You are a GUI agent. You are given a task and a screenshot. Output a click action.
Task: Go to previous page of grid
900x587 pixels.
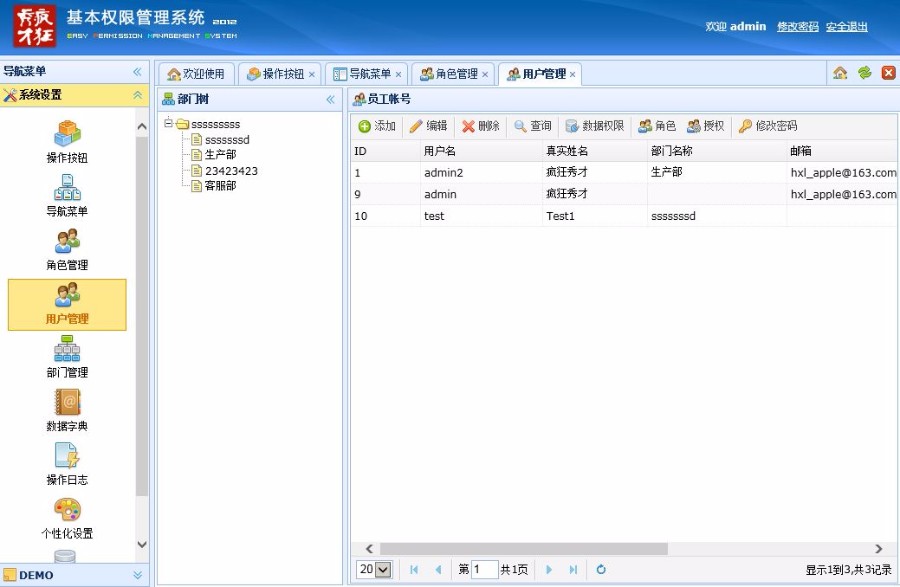[x=438, y=569]
